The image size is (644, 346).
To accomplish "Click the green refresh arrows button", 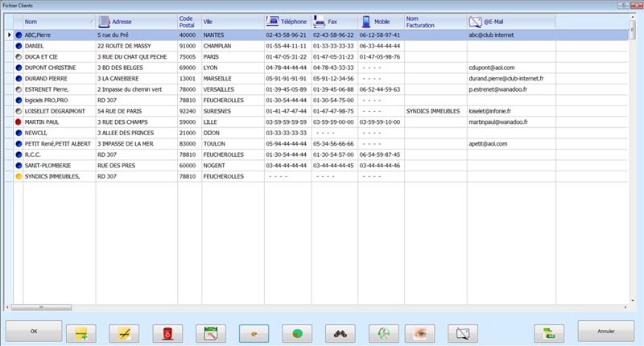I will tap(383, 332).
